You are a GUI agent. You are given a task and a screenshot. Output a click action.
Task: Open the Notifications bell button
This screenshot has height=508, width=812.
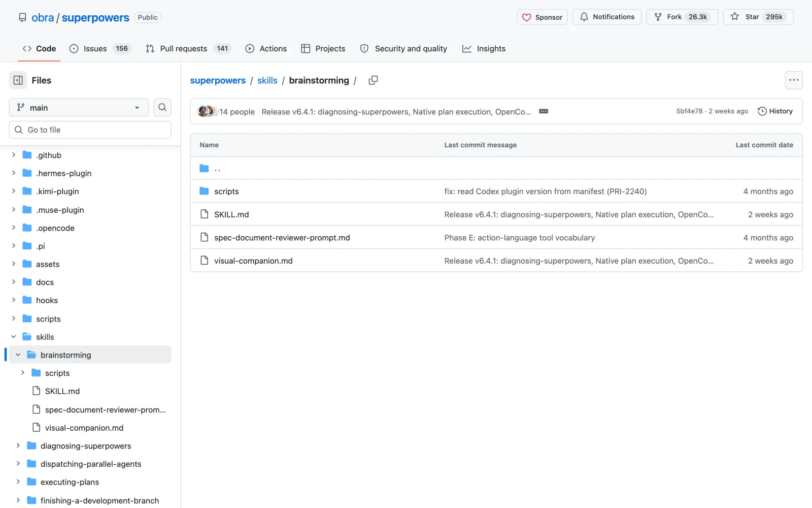[x=607, y=17]
